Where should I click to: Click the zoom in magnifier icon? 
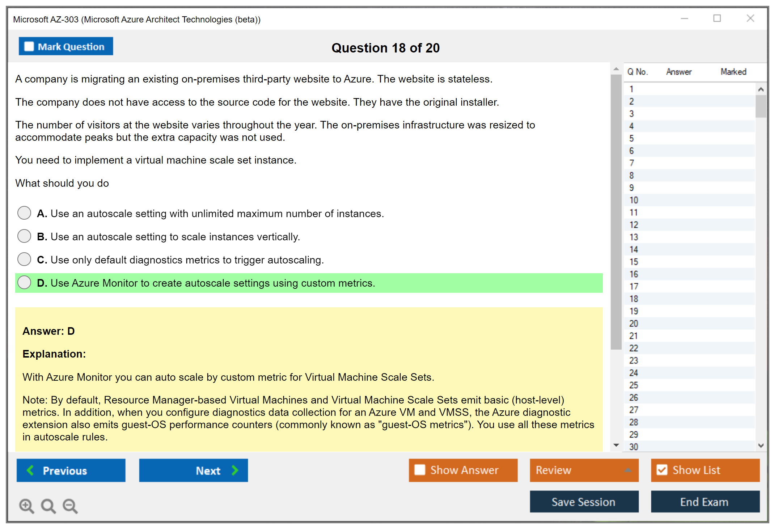[26, 506]
